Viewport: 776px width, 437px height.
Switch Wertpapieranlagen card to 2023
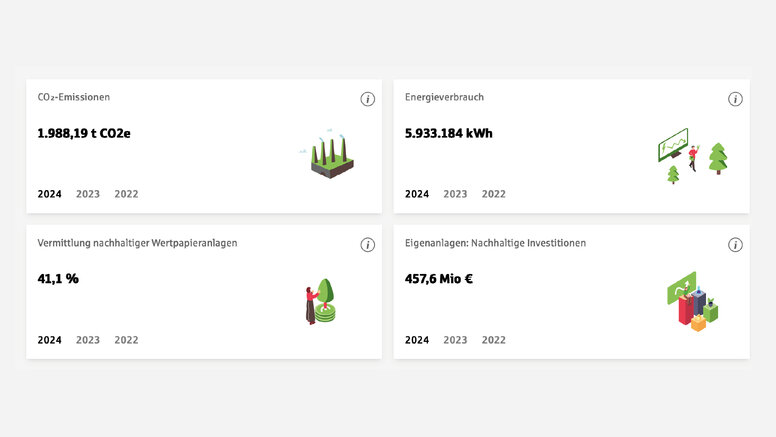coord(88,340)
